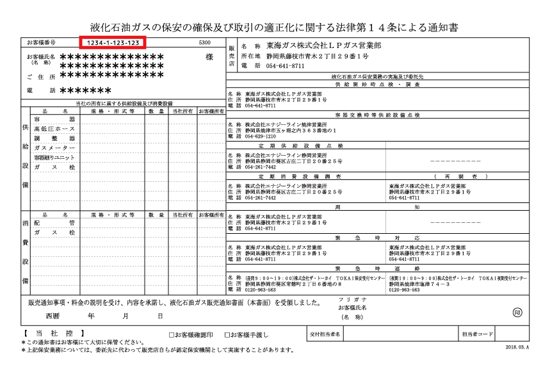Click the ガスメーター row 数量 cell
The height and width of the screenshot is (392, 550).
(x=156, y=148)
